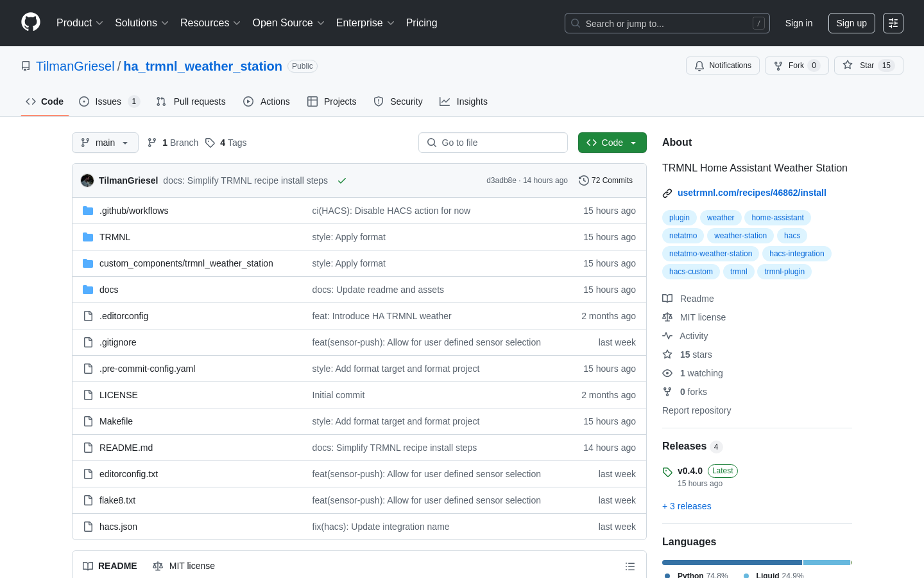Click the command palette icon in header

point(893,23)
